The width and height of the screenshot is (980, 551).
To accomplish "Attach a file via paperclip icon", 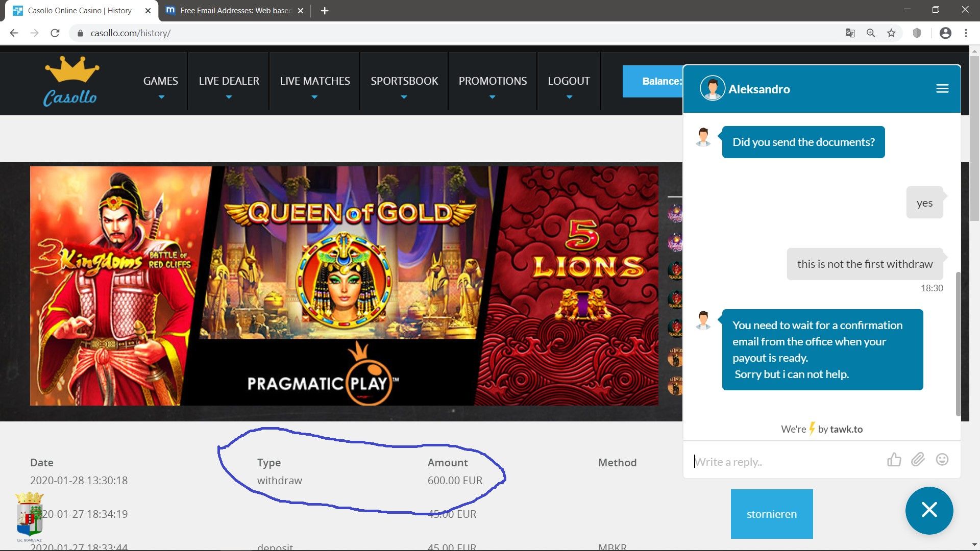I will (918, 460).
